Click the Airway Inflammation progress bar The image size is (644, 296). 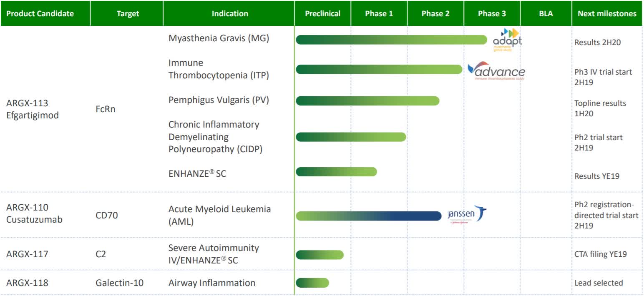[312, 283]
